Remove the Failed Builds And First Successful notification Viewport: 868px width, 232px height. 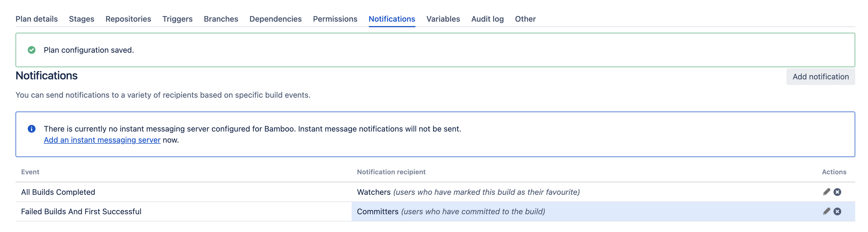point(837,211)
